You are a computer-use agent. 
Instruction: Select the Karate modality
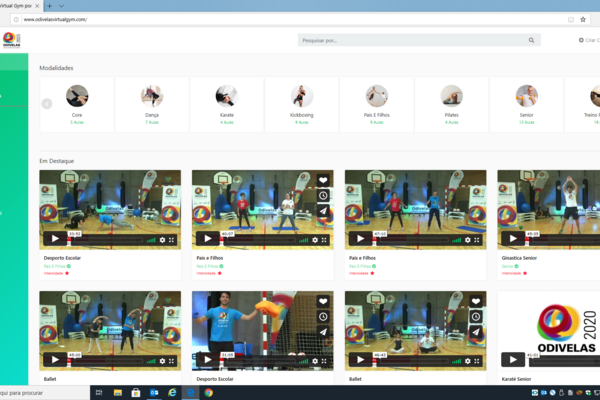coord(227,101)
